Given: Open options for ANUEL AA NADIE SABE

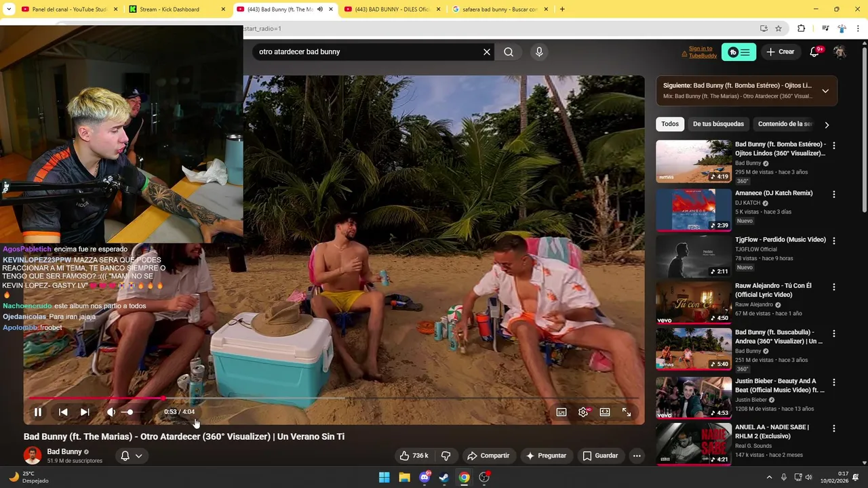Looking at the screenshot, I should [x=833, y=428].
